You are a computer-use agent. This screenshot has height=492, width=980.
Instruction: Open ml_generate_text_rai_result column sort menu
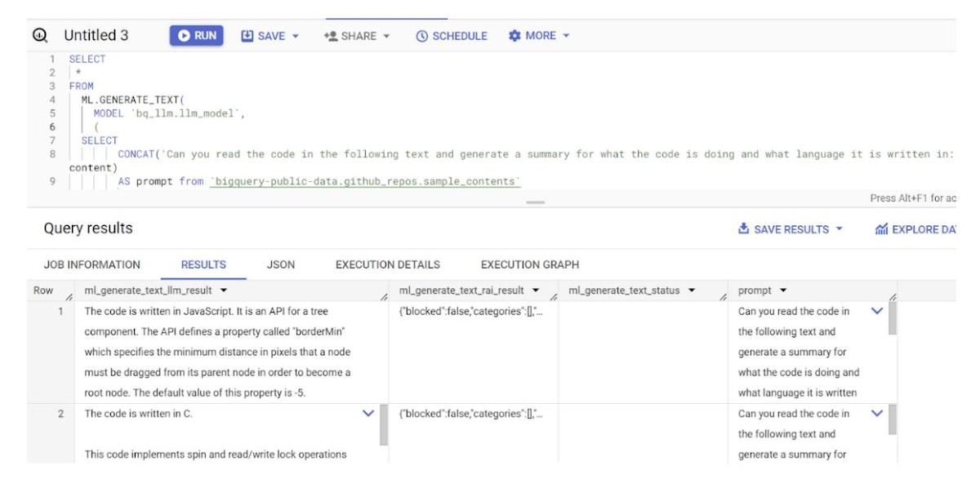point(536,290)
